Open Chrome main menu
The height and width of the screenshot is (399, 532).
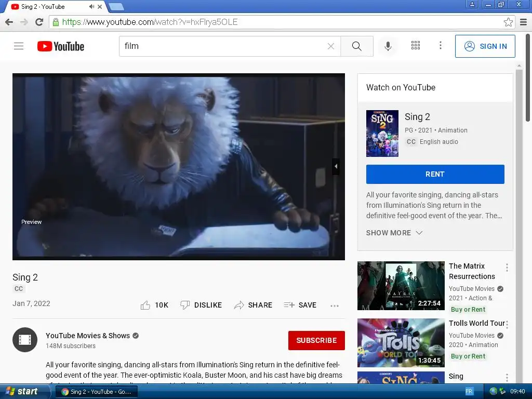point(524,22)
